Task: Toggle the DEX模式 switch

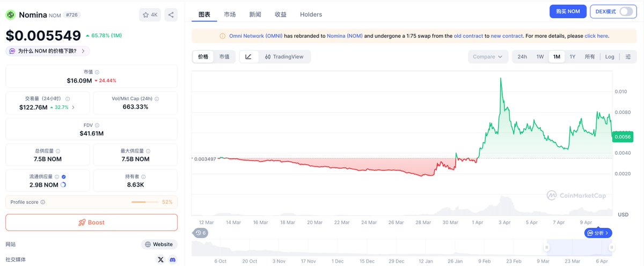Action: 626,11
